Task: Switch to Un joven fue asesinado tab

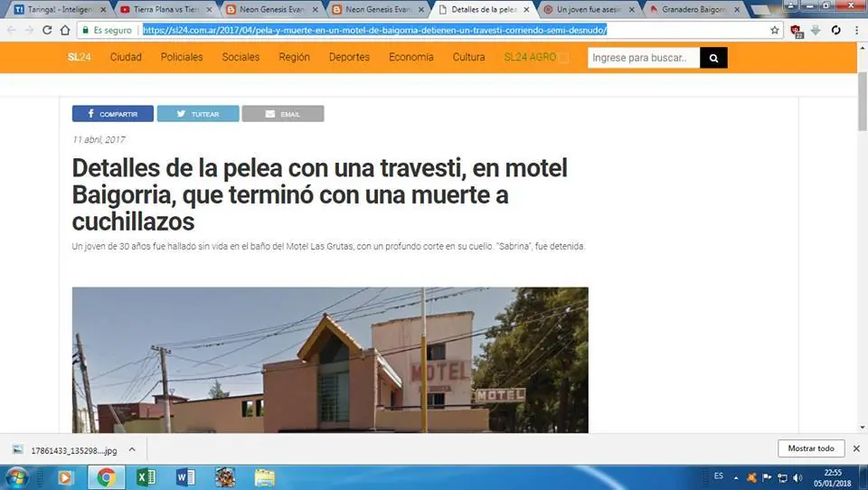Action: [588, 9]
